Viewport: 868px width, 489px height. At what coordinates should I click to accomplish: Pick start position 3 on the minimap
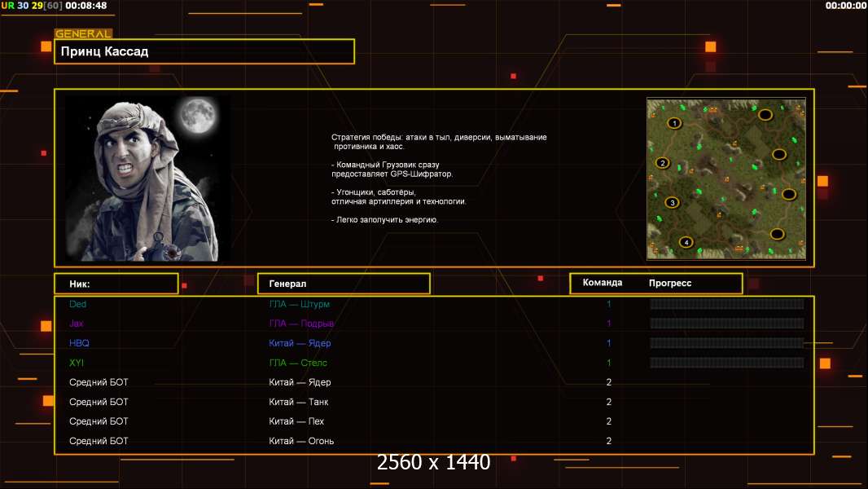pos(672,202)
